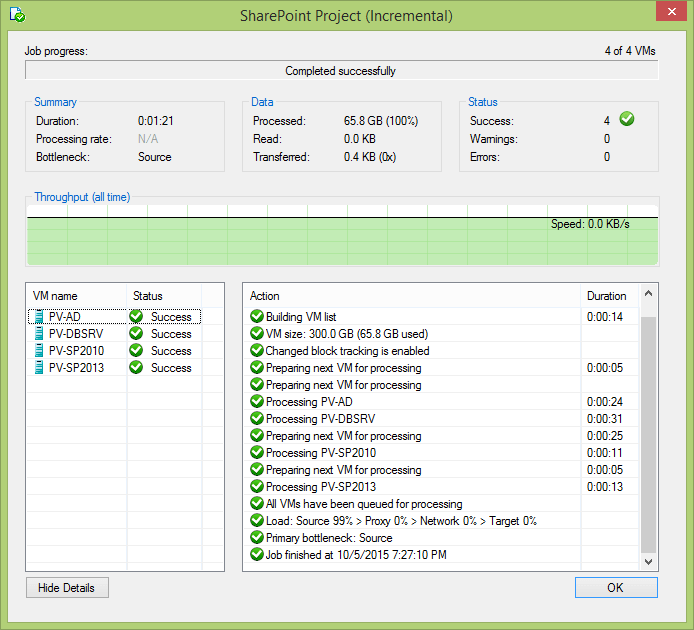Click the check icon beside Building VM list

click(x=257, y=316)
